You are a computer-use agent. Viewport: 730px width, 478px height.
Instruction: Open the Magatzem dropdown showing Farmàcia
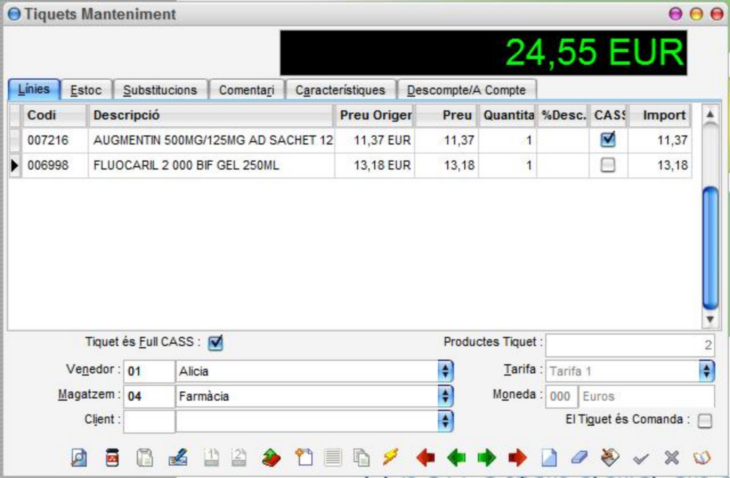coord(446,396)
